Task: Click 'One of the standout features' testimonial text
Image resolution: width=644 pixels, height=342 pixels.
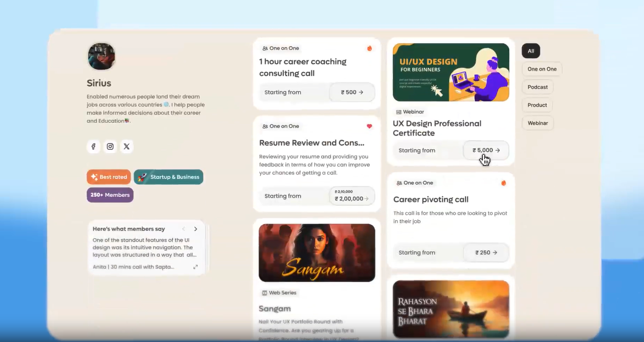Action: point(145,248)
